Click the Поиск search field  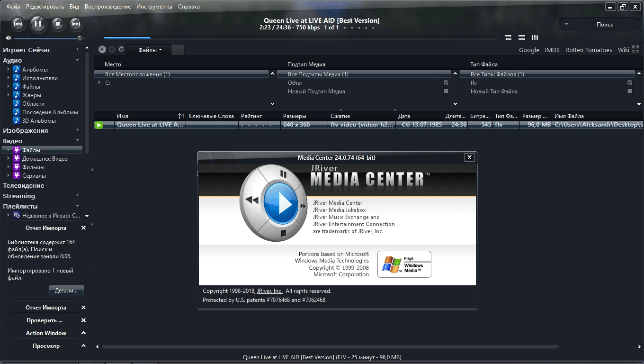600,24
